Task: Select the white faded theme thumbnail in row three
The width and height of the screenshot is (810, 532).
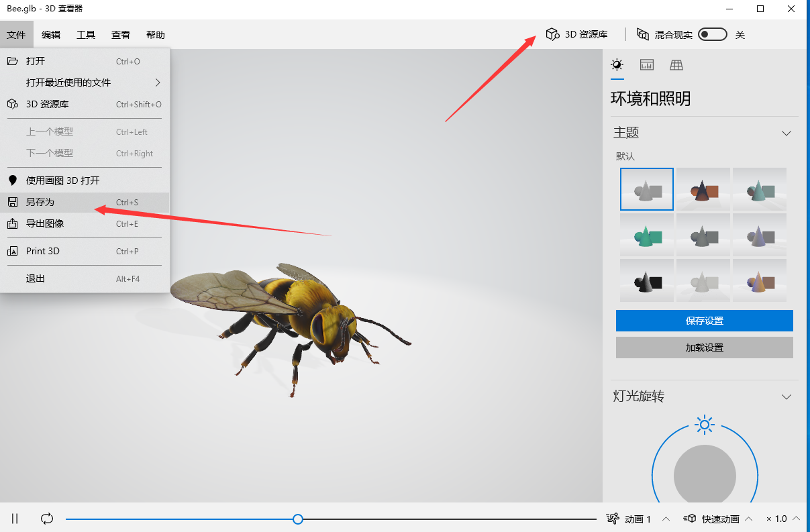Action: [x=703, y=280]
